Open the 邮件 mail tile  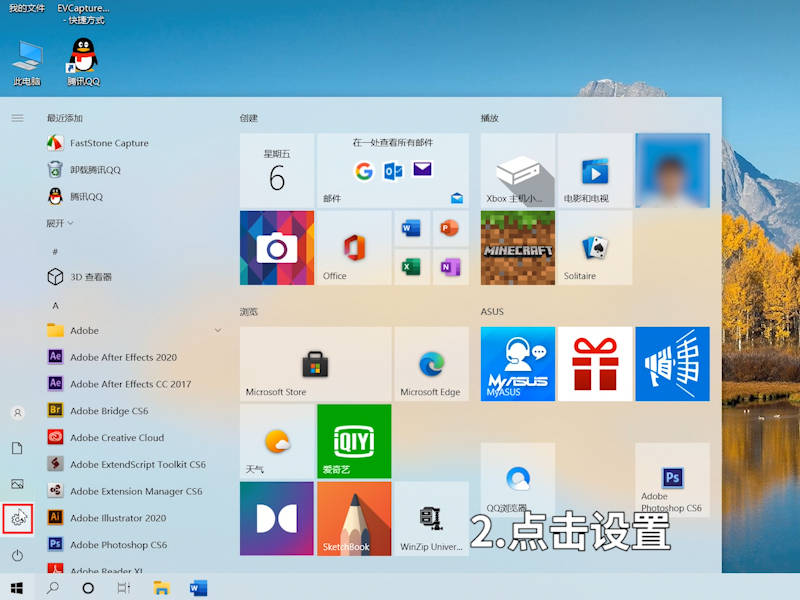393,170
